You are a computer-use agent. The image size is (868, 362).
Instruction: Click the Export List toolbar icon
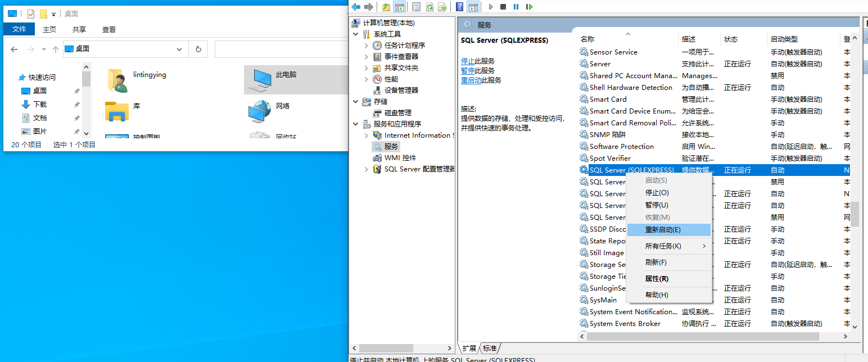(x=442, y=7)
